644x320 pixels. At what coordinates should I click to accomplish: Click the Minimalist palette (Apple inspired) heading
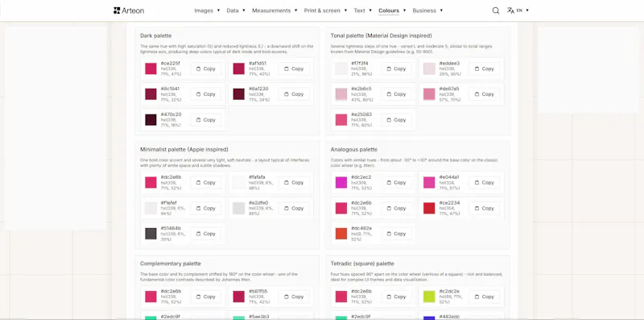click(184, 149)
